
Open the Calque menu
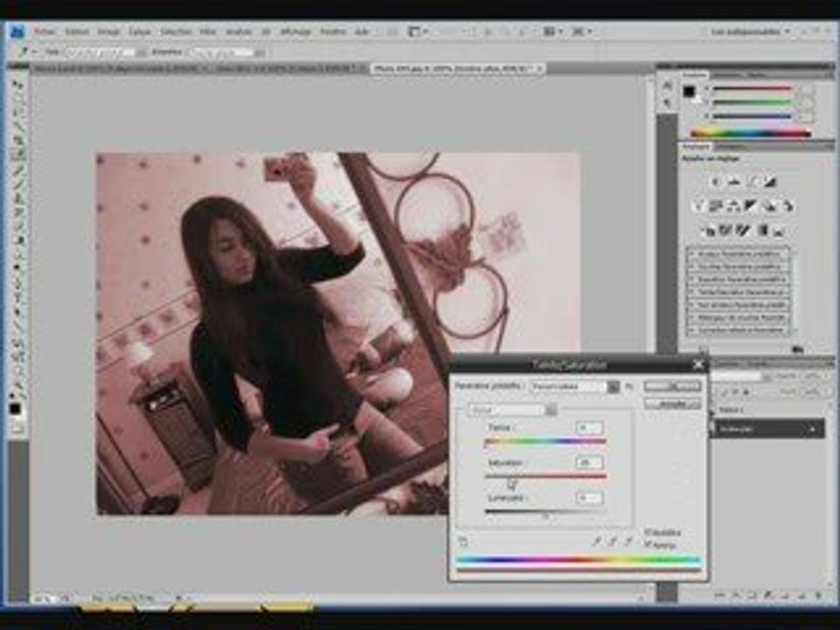tap(139, 31)
